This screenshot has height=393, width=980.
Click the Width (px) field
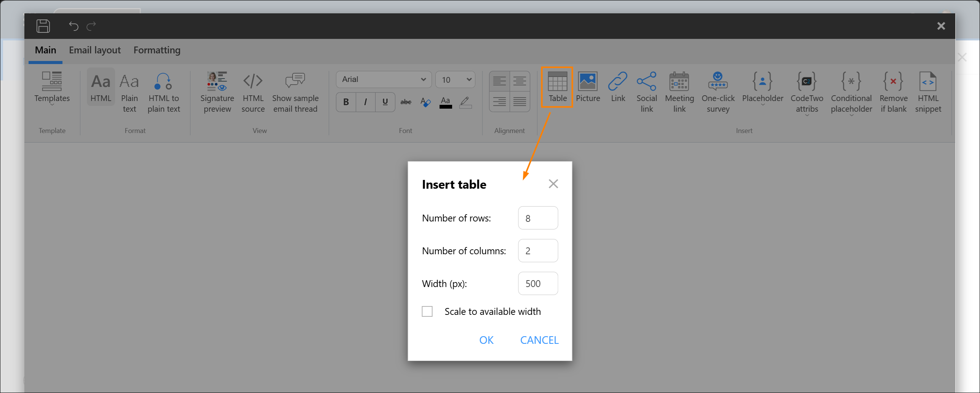pyautogui.click(x=538, y=284)
